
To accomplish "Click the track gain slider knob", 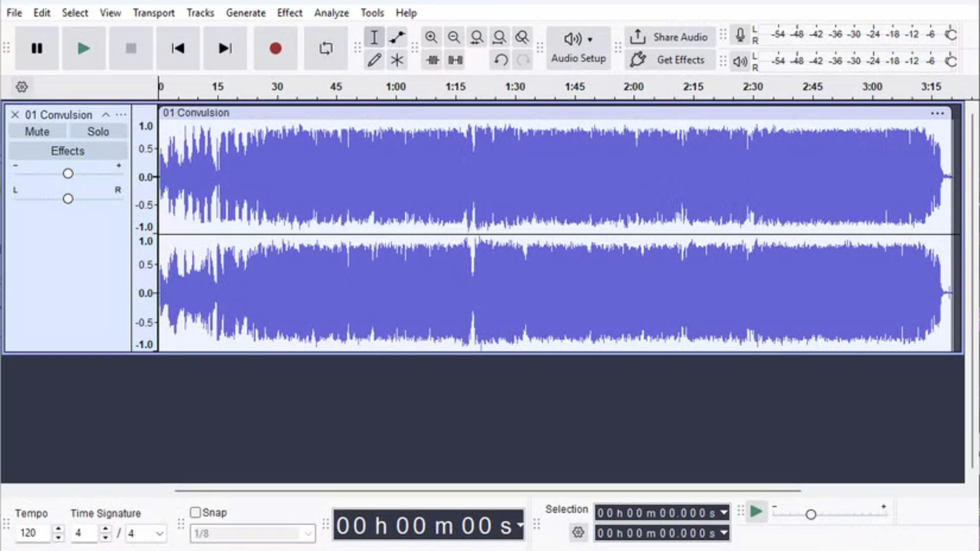I will (68, 173).
